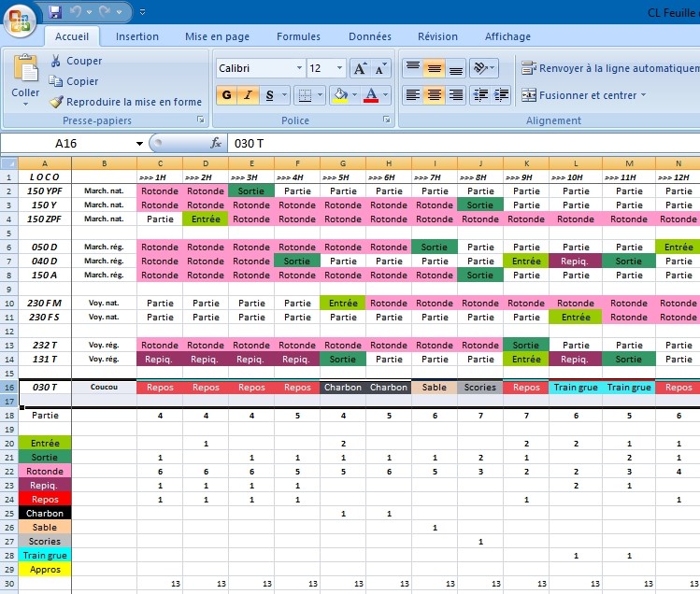
Task: Switch to the Formules tab
Action: [298, 36]
